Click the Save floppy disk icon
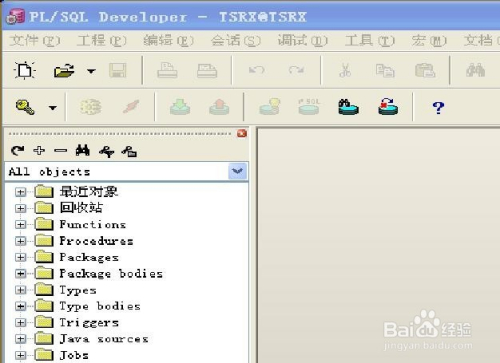This screenshot has height=363, width=500. pyautogui.click(x=118, y=70)
